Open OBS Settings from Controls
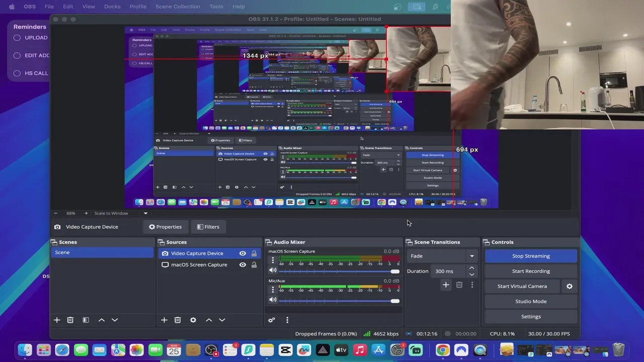Image resolution: width=644 pixels, height=362 pixels. [x=531, y=317]
